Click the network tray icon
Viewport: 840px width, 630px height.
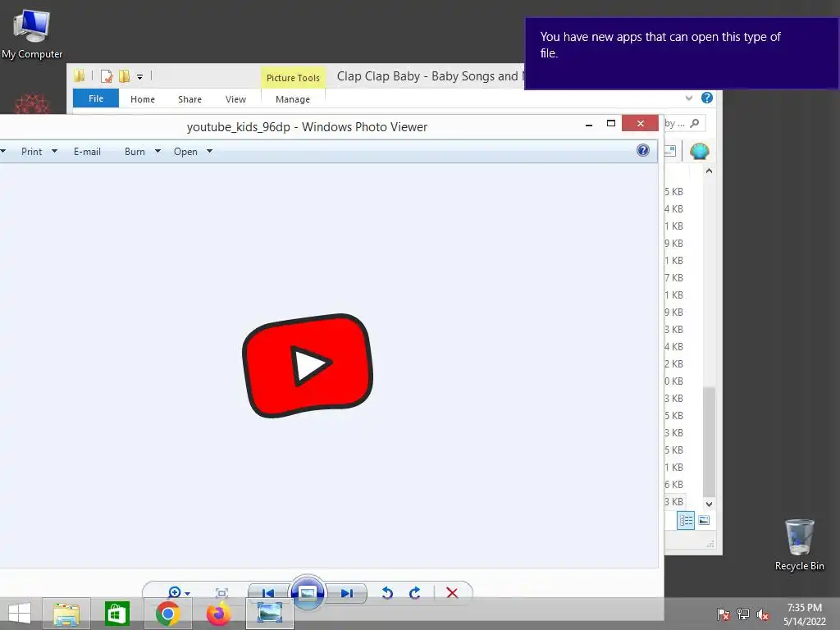click(743, 614)
